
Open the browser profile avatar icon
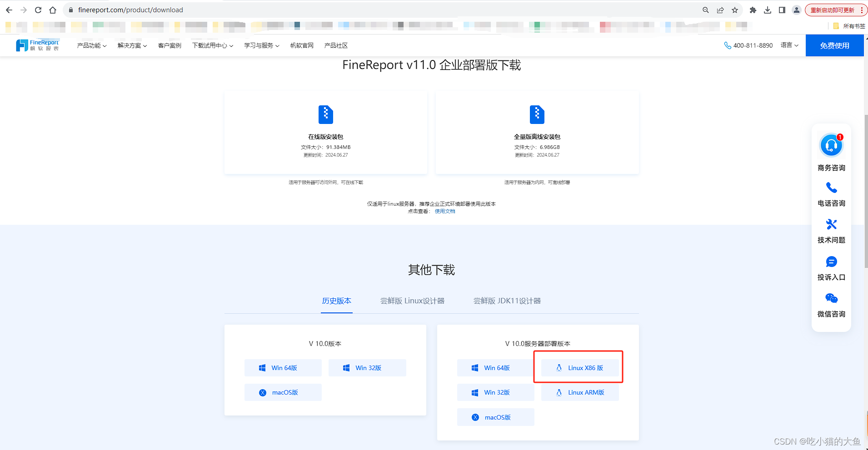click(797, 10)
